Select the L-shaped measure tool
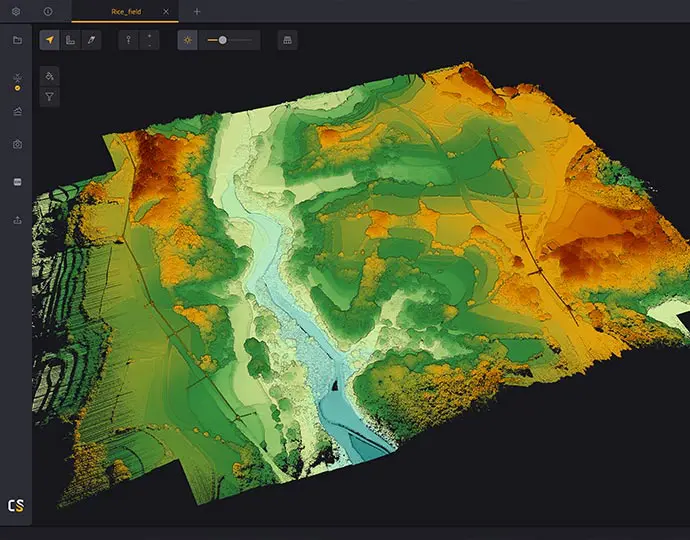Image resolution: width=690 pixels, height=540 pixels. point(70,40)
